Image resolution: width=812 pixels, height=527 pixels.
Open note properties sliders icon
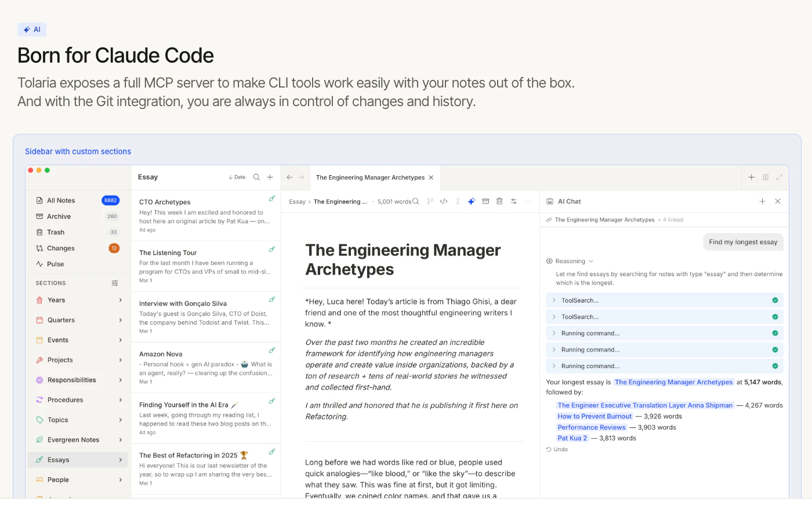pos(513,202)
